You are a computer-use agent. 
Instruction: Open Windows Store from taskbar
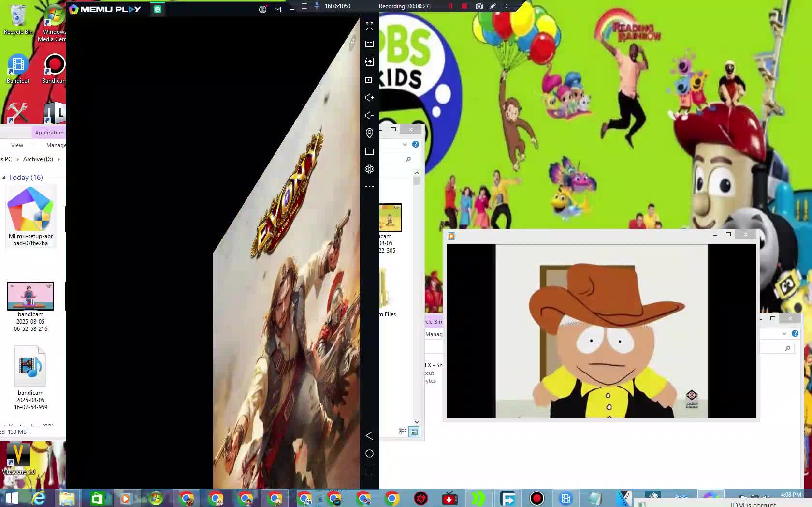[97, 498]
